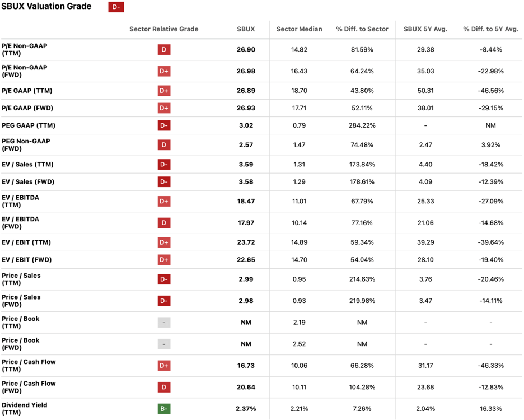Select the Price / Sales (FWD) row label

coord(21,301)
